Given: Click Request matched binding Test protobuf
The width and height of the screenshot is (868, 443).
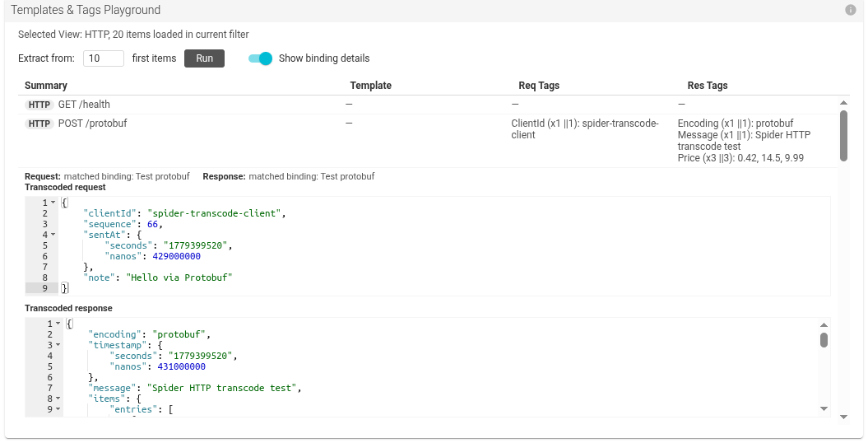Looking at the screenshot, I should [107, 176].
